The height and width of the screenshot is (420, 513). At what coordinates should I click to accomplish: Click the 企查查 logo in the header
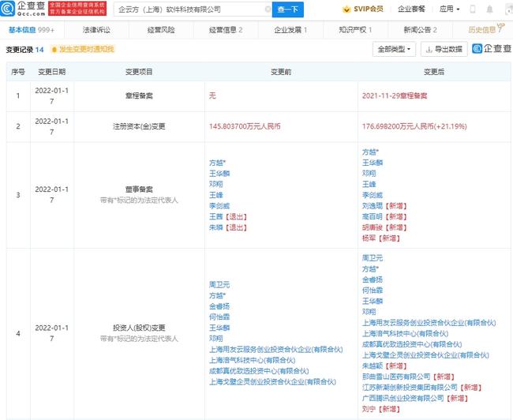(24, 9)
